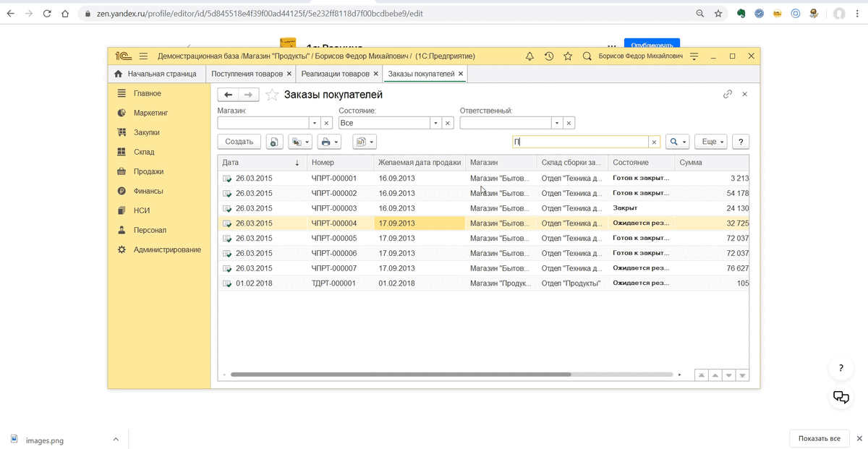Click the global search magnifier icon

coord(587,56)
